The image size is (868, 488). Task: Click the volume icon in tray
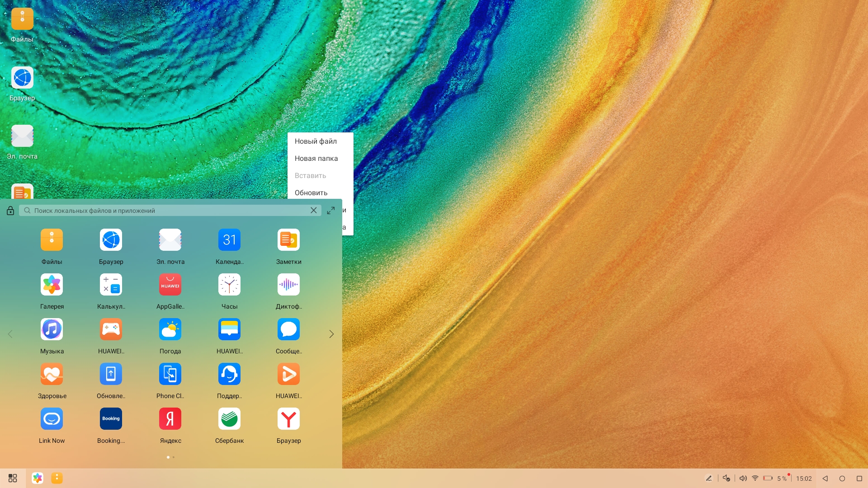coord(743,478)
